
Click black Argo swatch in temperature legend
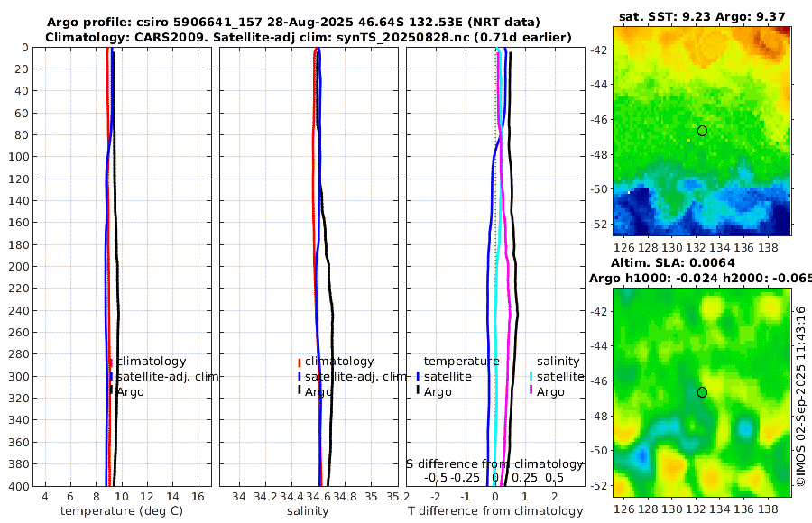click(x=111, y=390)
